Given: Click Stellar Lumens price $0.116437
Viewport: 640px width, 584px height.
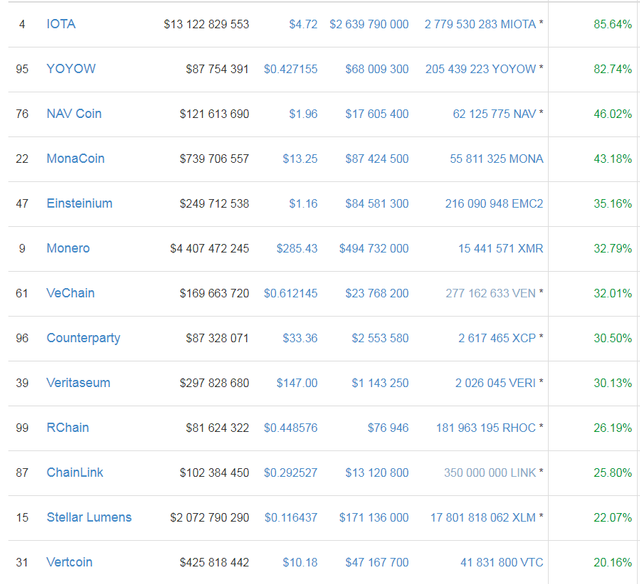Looking at the screenshot, I should coord(291,518).
